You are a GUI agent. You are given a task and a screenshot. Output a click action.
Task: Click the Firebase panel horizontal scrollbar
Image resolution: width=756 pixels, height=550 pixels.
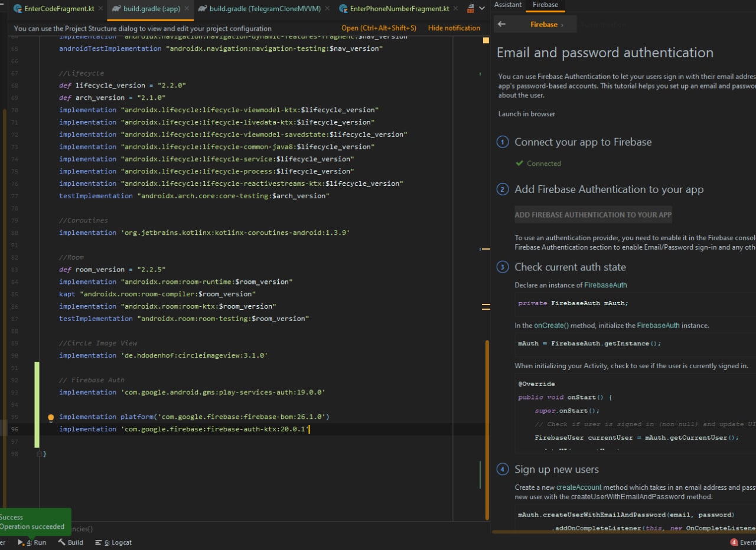(x=623, y=532)
